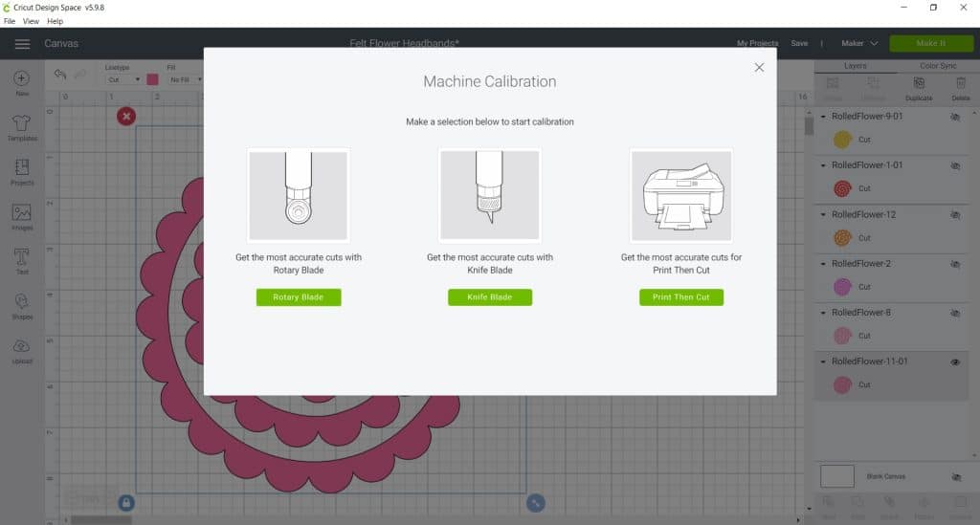The height and width of the screenshot is (525, 980).
Task: Collapse the RolledFlower-1-01 layer
Action: [x=823, y=165]
